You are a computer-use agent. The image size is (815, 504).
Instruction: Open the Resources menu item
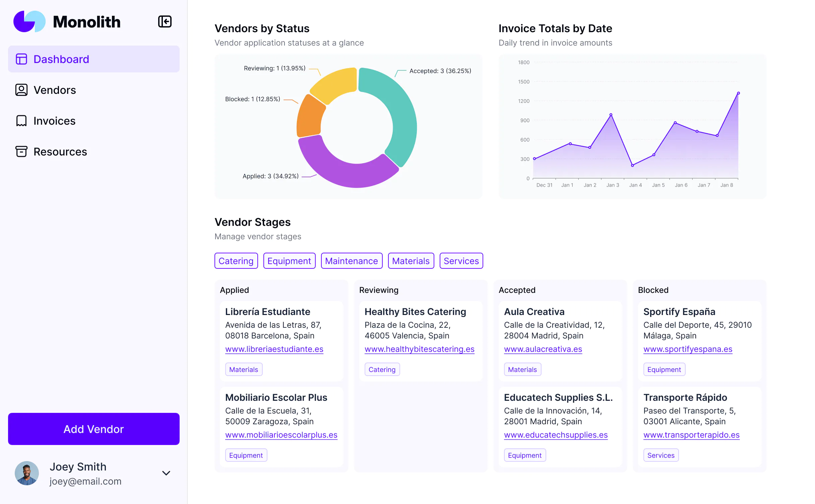click(60, 151)
